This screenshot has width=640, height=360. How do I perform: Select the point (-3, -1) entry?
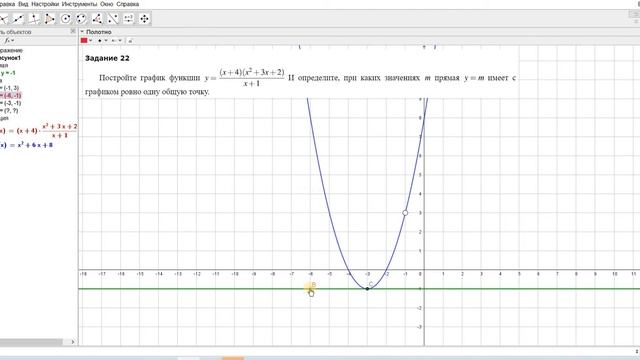click(11, 103)
